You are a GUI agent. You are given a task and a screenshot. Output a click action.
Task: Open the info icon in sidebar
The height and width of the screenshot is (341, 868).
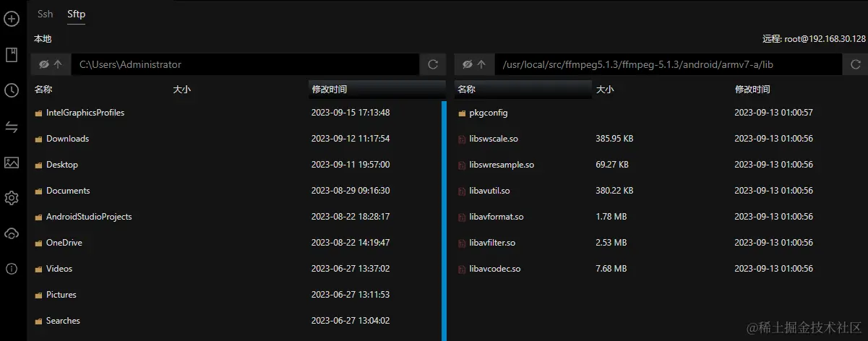tap(12, 269)
